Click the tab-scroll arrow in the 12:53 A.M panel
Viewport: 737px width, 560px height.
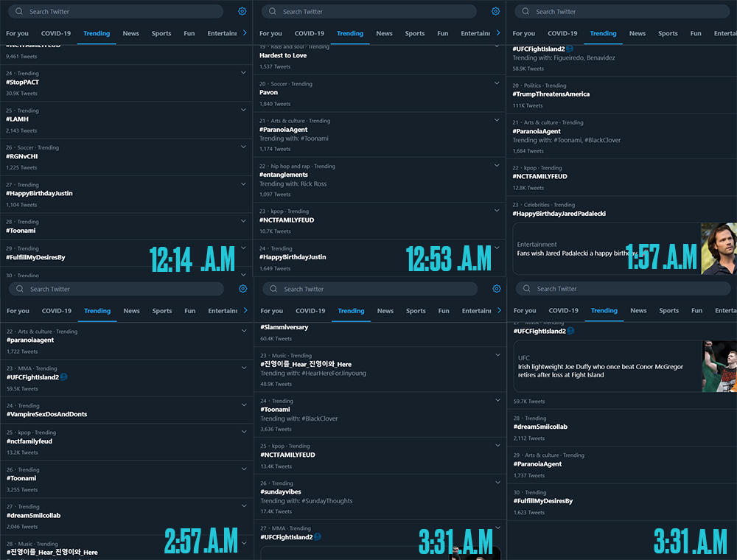coord(498,33)
